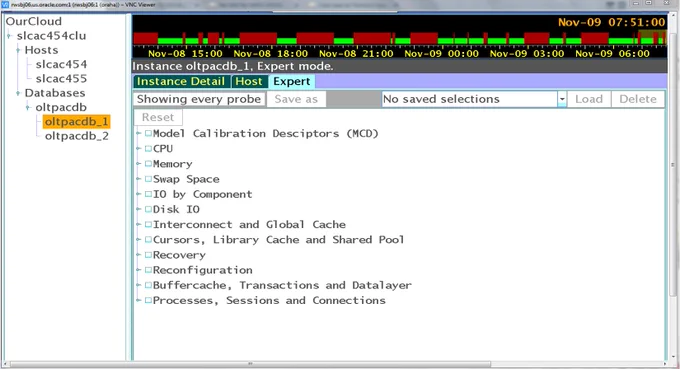The image size is (680, 369).
Task: Select the Swap Space checkbox
Action: tap(148, 179)
